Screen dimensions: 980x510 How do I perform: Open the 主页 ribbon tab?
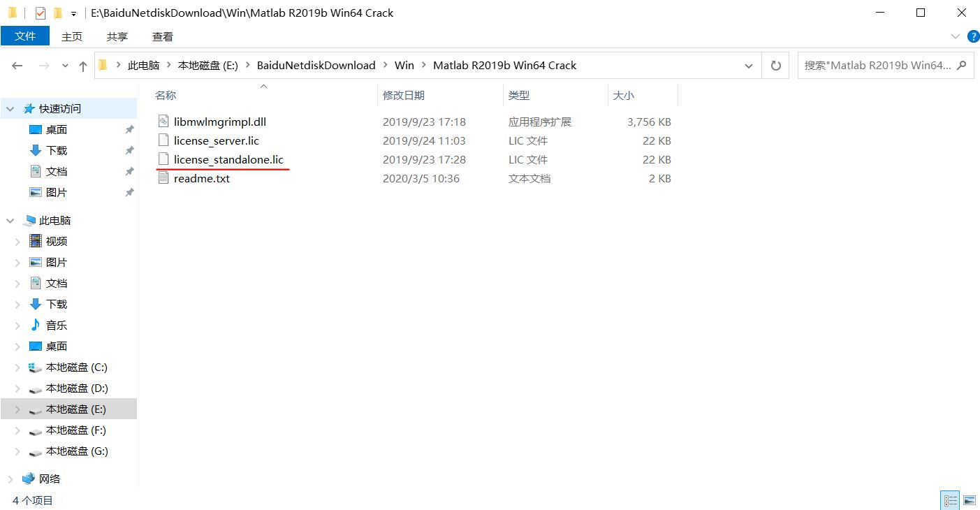(x=72, y=36)
